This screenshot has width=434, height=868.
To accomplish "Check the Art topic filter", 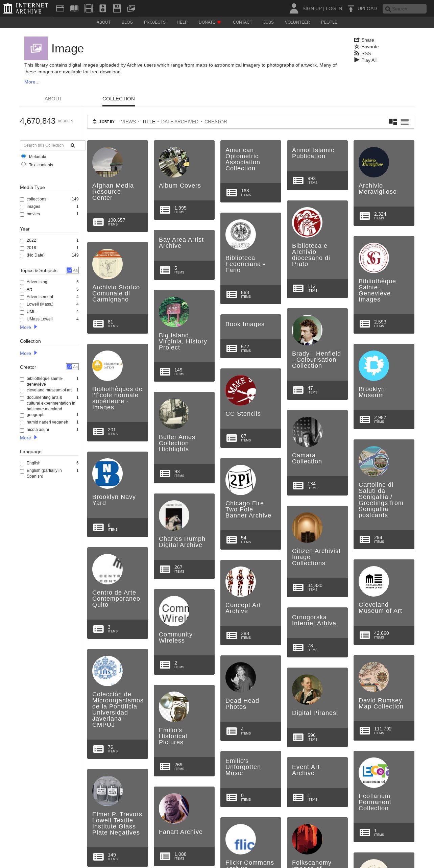I will (22, 290).
